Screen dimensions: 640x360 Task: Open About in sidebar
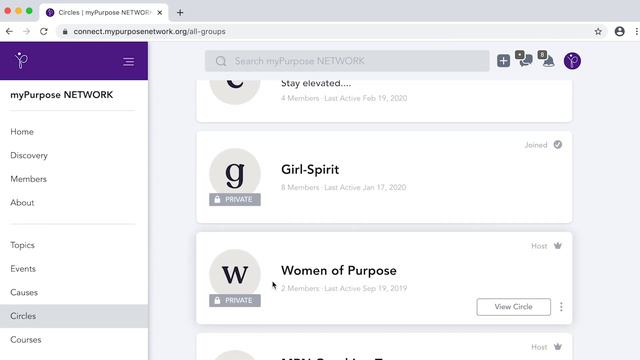[22, 203]
